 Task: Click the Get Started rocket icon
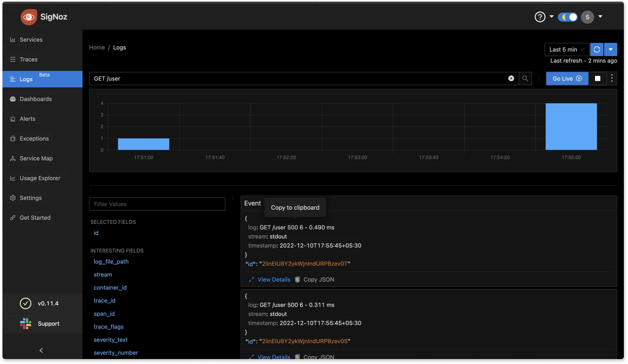[x=13, y=218]
